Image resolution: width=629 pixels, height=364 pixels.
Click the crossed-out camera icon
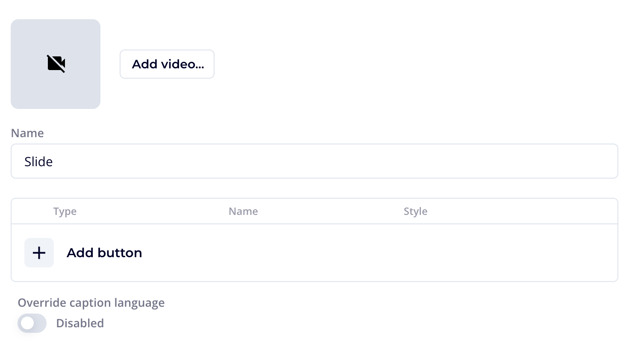click(x=56, y=64)
